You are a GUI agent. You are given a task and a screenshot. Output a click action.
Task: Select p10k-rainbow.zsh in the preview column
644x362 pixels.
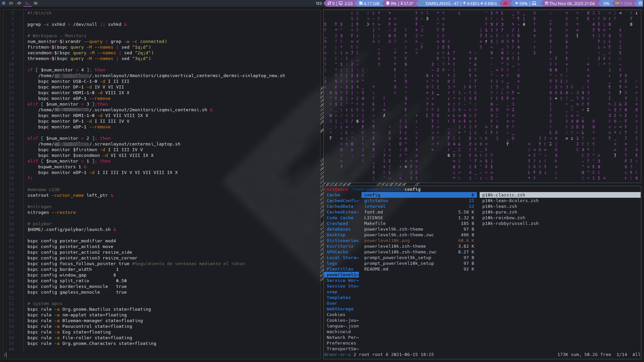[x=503, y=218]
